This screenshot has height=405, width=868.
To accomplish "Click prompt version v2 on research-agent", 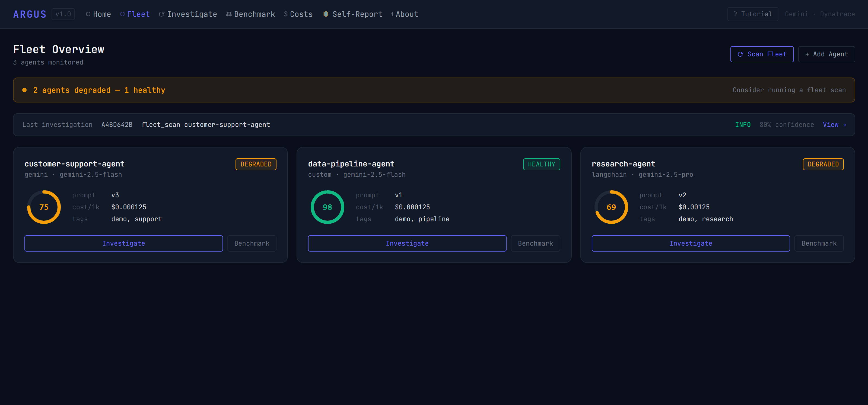I will coord(682,195).
